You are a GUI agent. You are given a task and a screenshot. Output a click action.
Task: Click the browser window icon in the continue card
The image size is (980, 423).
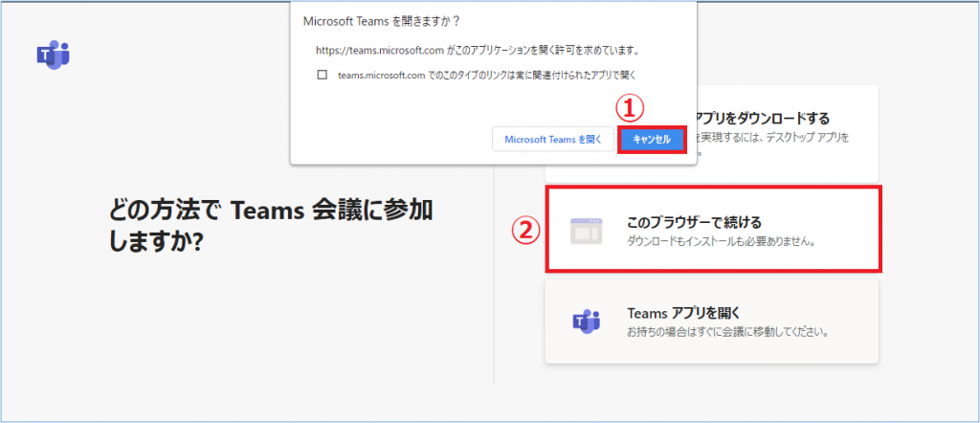(586, 231)
